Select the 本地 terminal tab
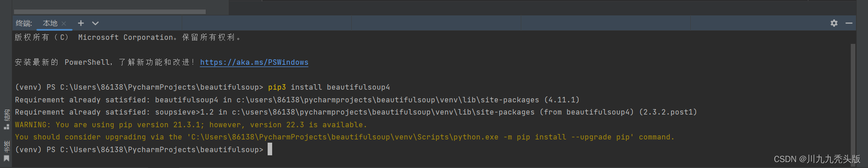Screen dimensions: 868x168 coord(50,23)
